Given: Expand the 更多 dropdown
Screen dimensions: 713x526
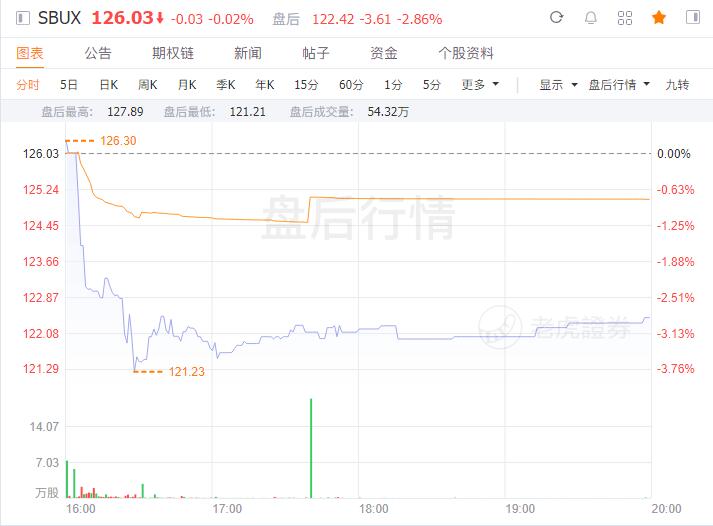Looking at the screenshot, I should (x=480, y=85).
